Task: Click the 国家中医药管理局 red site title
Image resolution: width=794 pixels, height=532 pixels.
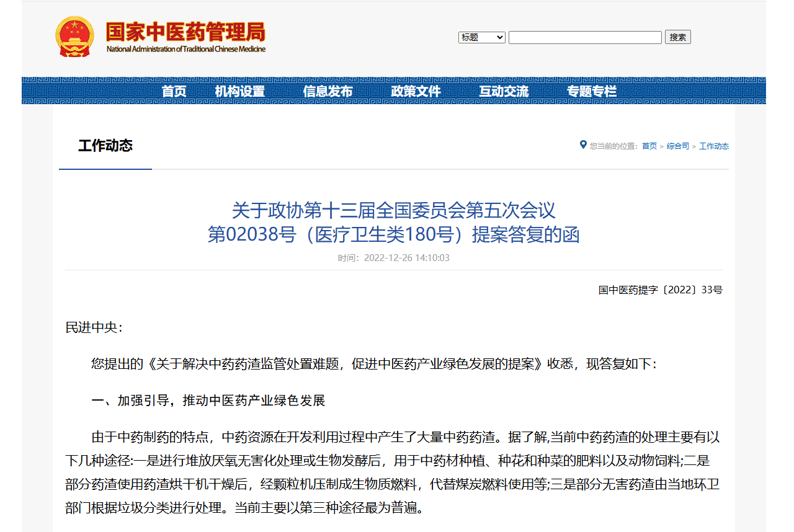Action: click(x=185, y=32)
